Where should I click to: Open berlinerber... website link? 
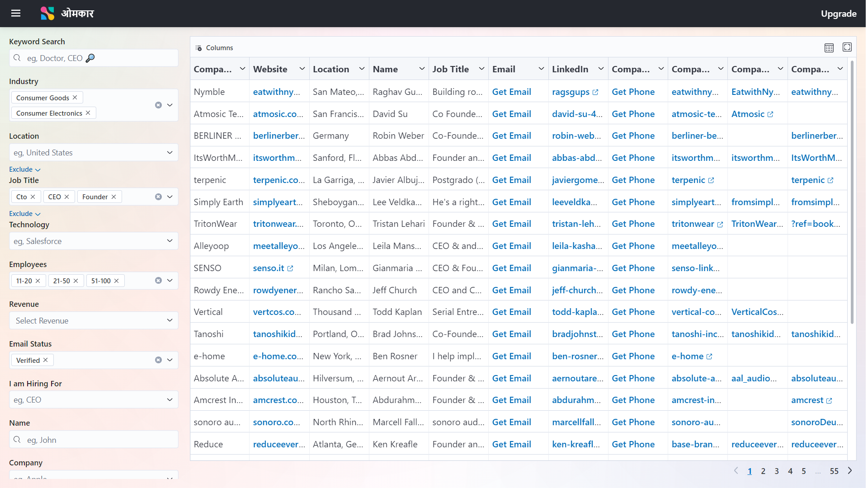coord(278,136)
